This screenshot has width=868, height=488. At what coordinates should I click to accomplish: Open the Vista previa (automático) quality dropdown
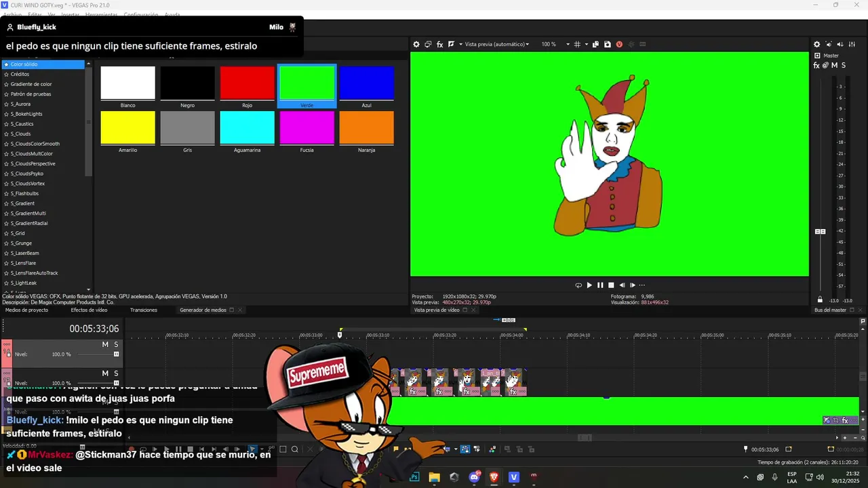496,44
